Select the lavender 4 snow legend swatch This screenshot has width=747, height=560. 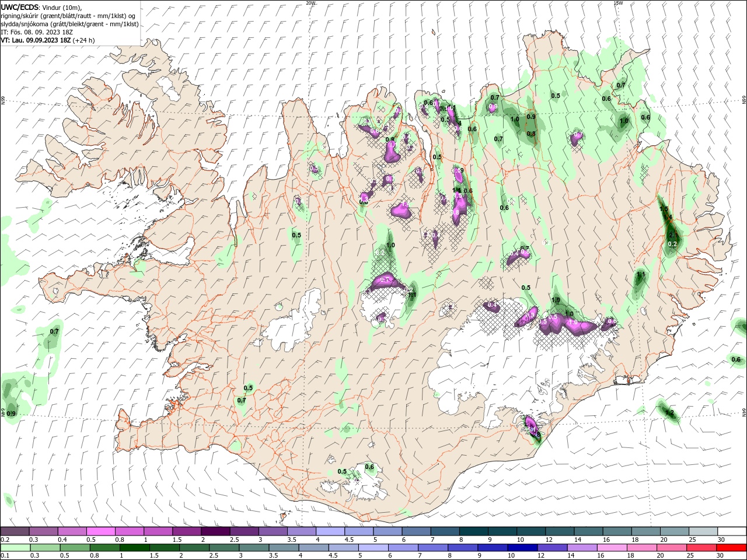330,531
